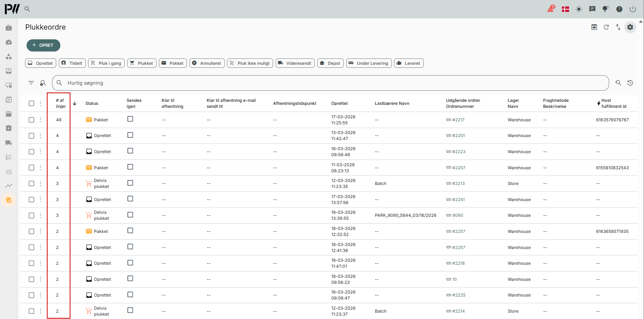This screenshot has width=644, height=319.
Task: Toggle the brightness theme icon
Action: pyautogui.click(x=579, y=9)
